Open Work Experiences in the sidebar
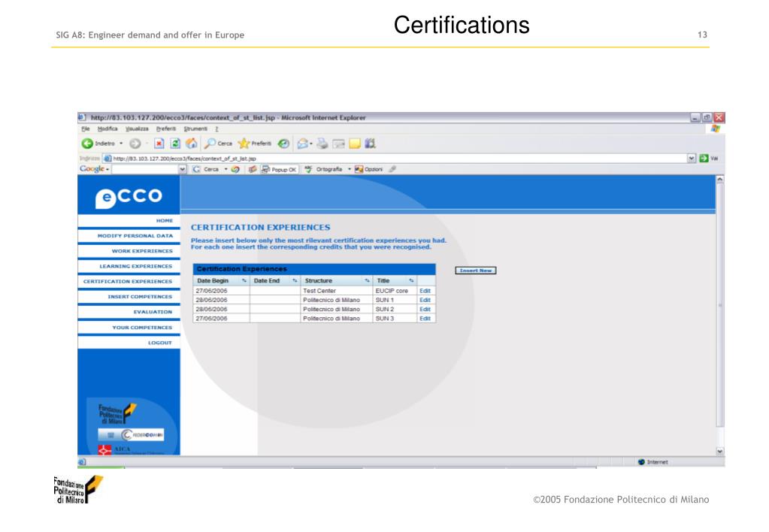The image size is (769, 532). pyautogui.click(x=141, y=250)
